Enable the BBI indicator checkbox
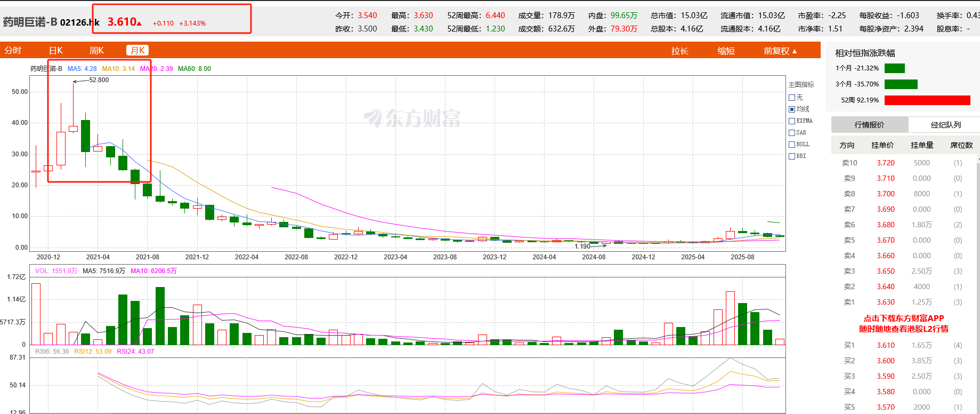The height and width of the screenshot is (414, 980). [792, 156]
